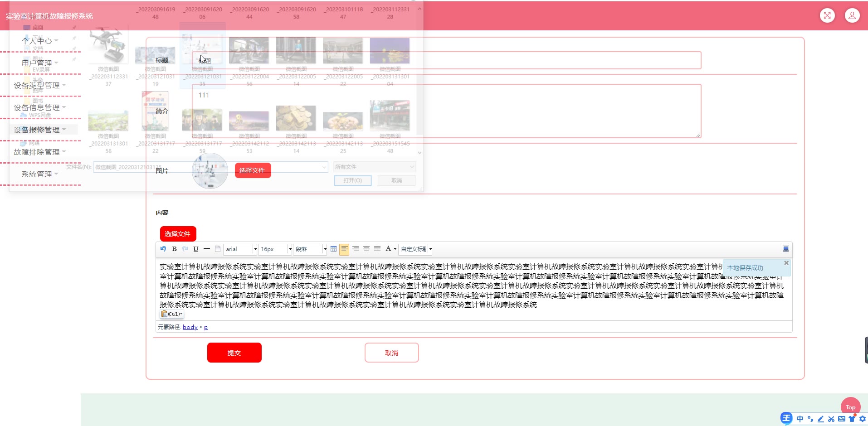Screen dimensions: 868x426
Task: Toggle bold formatting in the editor
Action: pos(174,249)
